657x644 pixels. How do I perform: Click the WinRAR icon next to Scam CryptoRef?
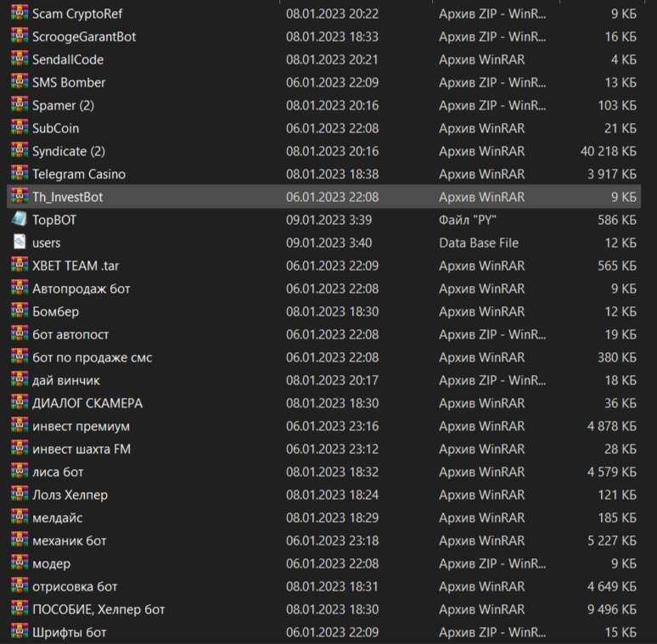(x=19, y=14)
